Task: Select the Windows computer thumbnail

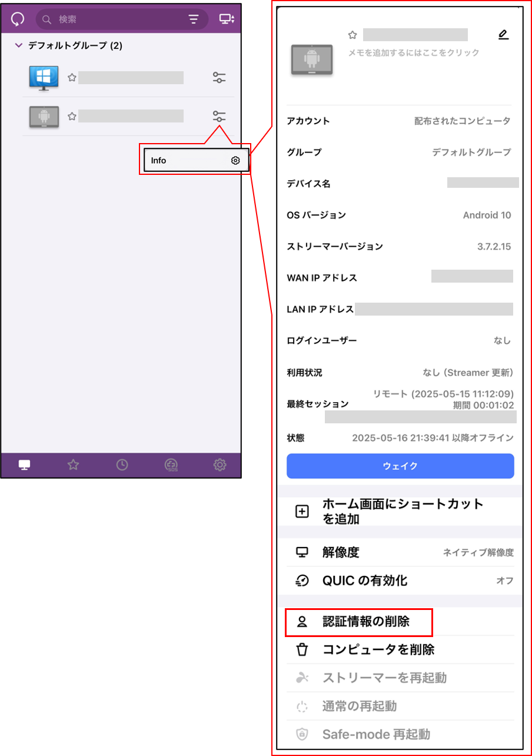Action: (x=44, y=78)
